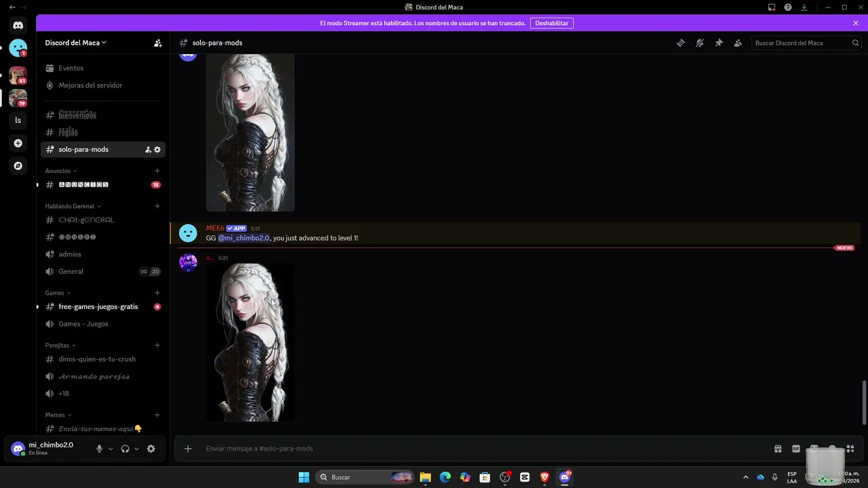
Task: Open Windows Start button
Action: pos(304,477)
